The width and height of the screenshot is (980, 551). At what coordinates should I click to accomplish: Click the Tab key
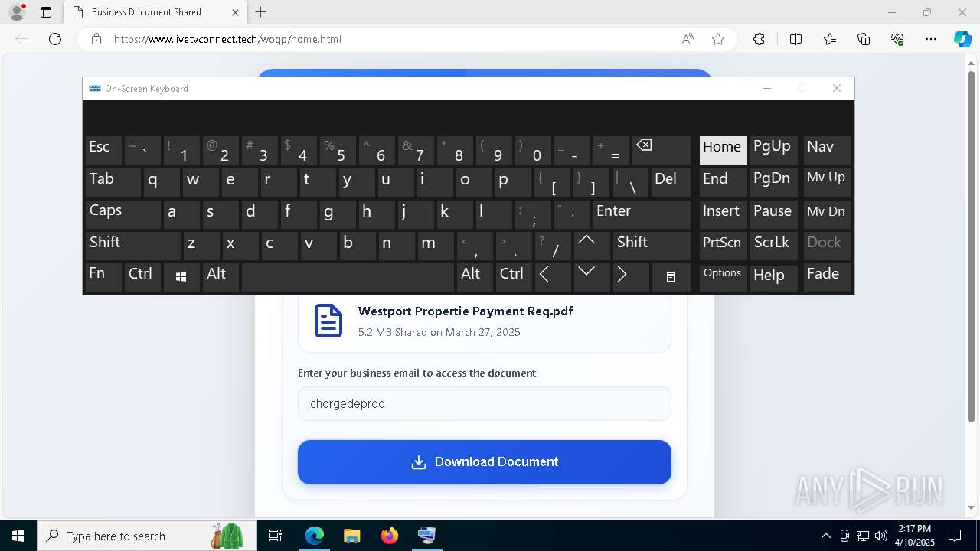coord(113,182)
